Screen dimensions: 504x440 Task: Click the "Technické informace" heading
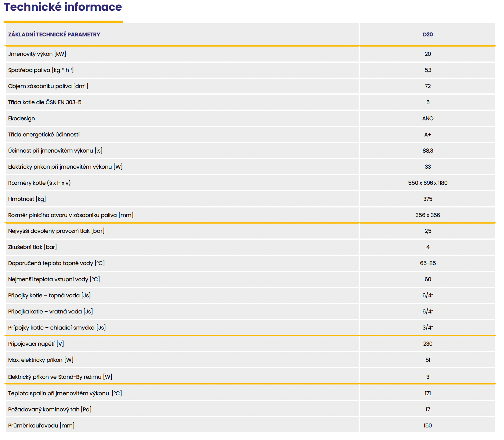pos(63,7)
